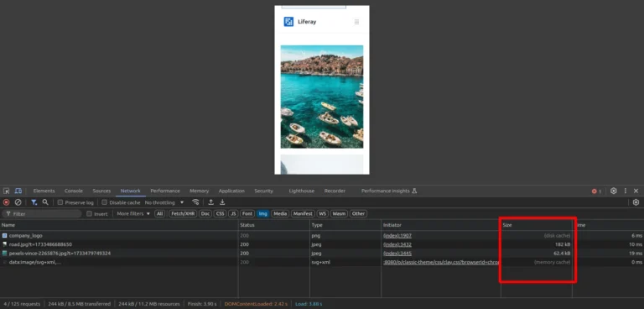
Task: Clear the network log
Action: pyautogui.click(x=18, y=202)
